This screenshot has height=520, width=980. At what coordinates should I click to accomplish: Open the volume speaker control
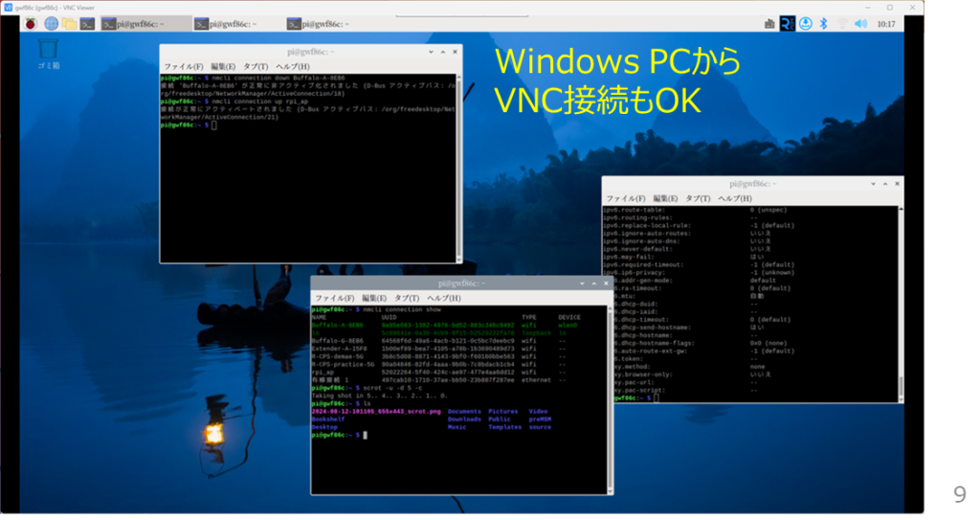[859, 23]
